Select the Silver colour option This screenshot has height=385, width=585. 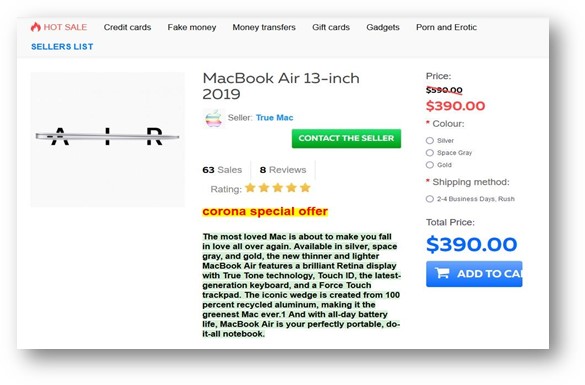(430, 141)
